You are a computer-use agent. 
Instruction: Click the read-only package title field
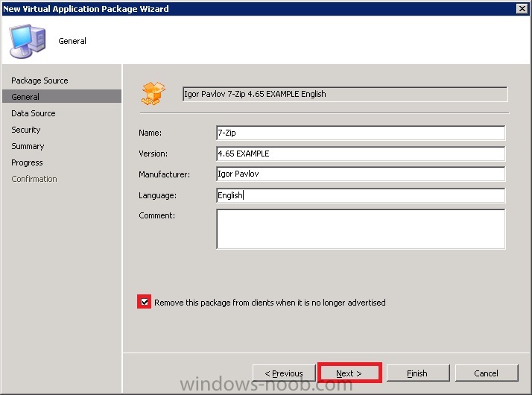345,94
